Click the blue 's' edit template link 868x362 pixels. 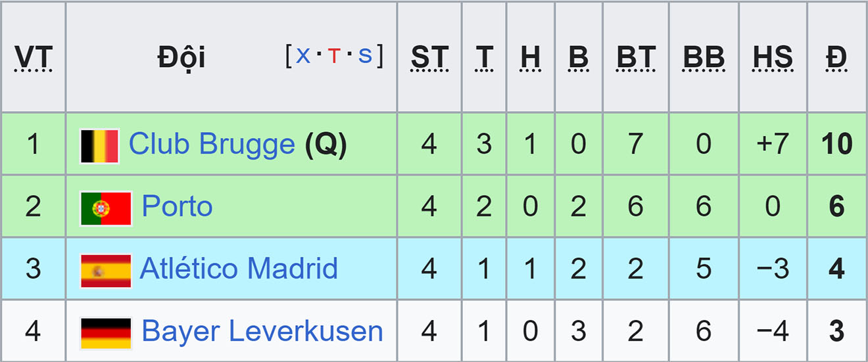point(365,57)
